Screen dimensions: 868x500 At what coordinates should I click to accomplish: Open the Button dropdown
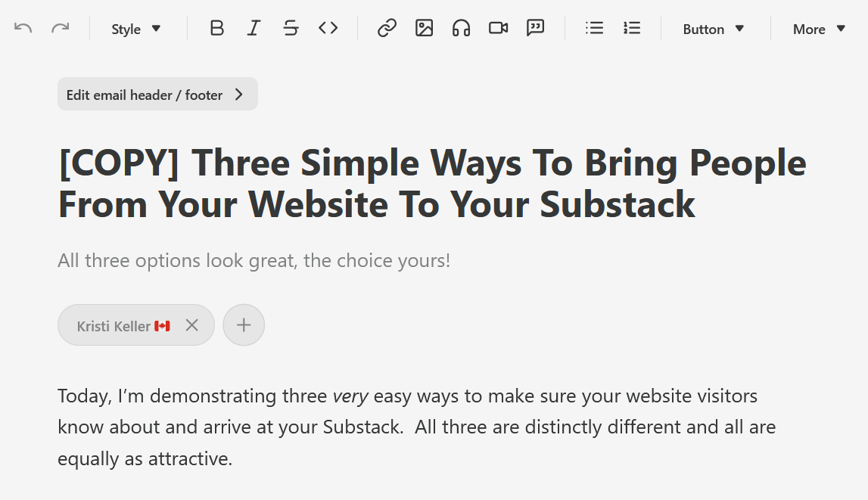(713, 29)
